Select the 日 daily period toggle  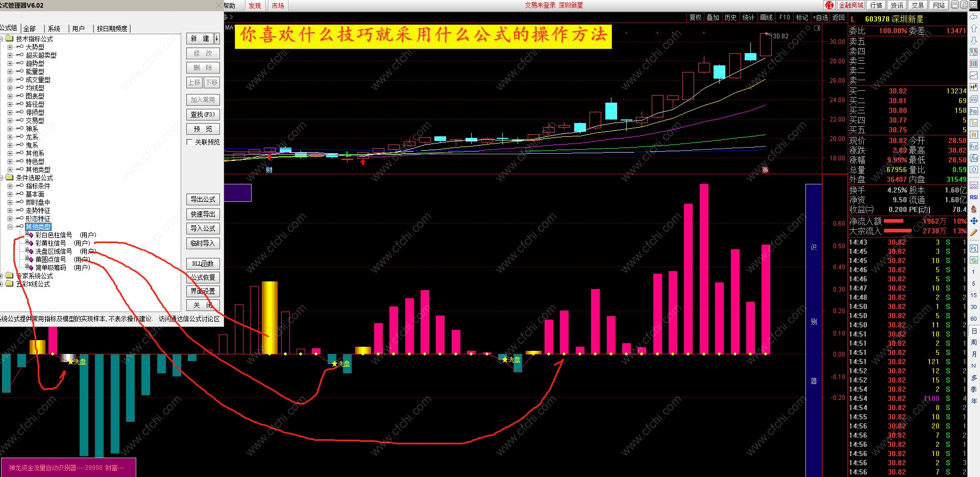(x=973, y=331)
